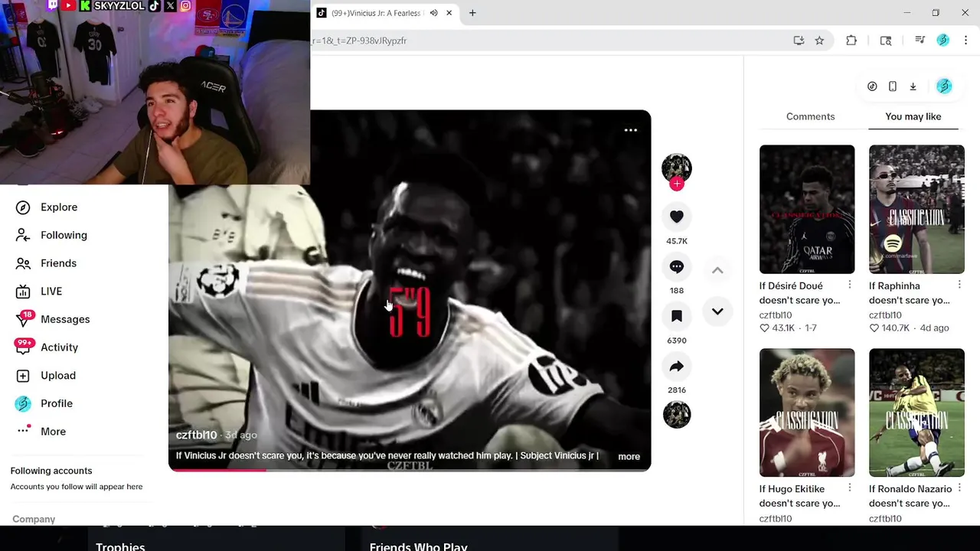
Task: Open the browser Extensions puzzle icon
Action: (851, 41)
